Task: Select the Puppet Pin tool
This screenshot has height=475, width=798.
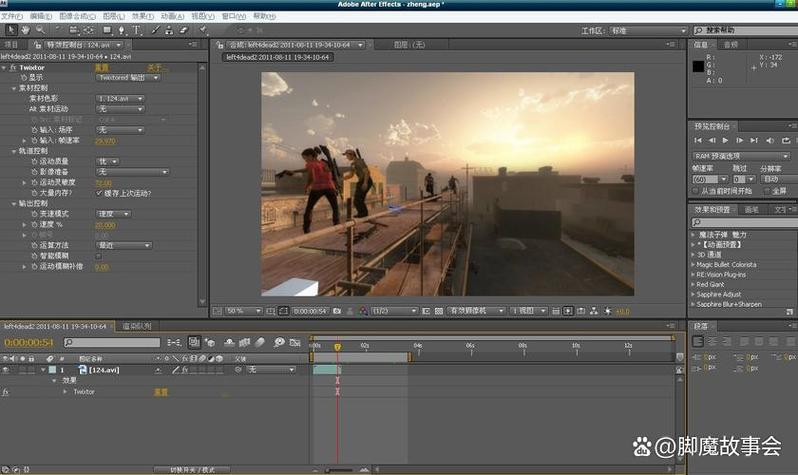Action: coord(203,31)
